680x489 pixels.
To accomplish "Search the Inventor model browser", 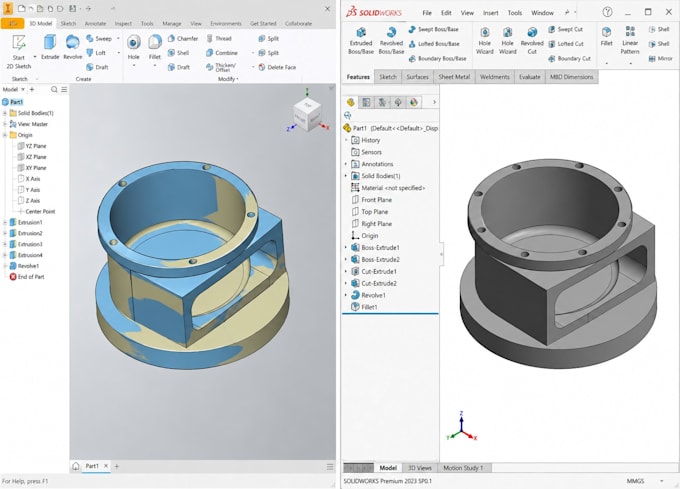I will click(54, 89).
